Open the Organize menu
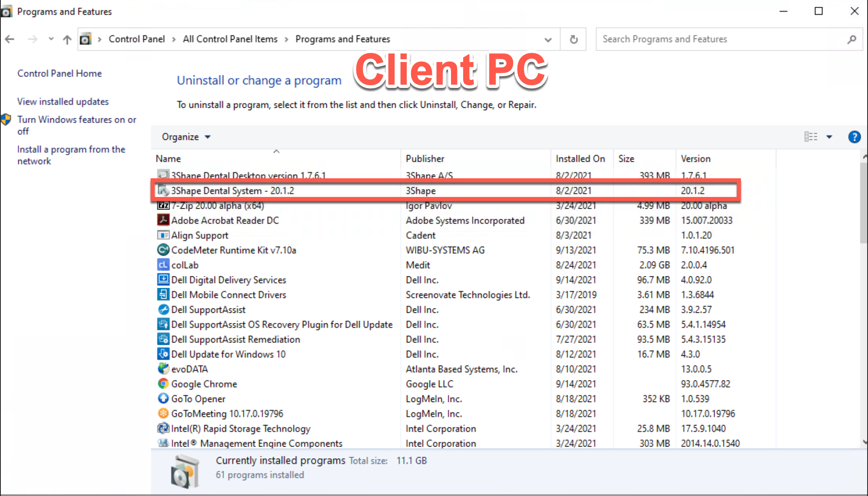This screenshot has width=868, height=496. coord(186,137)
